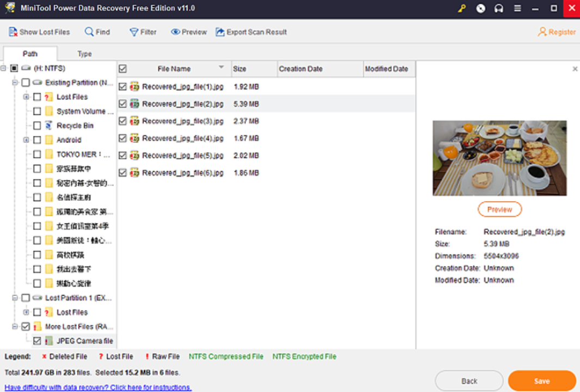Uncheck Recovered_jpg_file(4).jpg checkbox
The height and width of the screenshot is (392, 580).
click(x=123, y=138)
